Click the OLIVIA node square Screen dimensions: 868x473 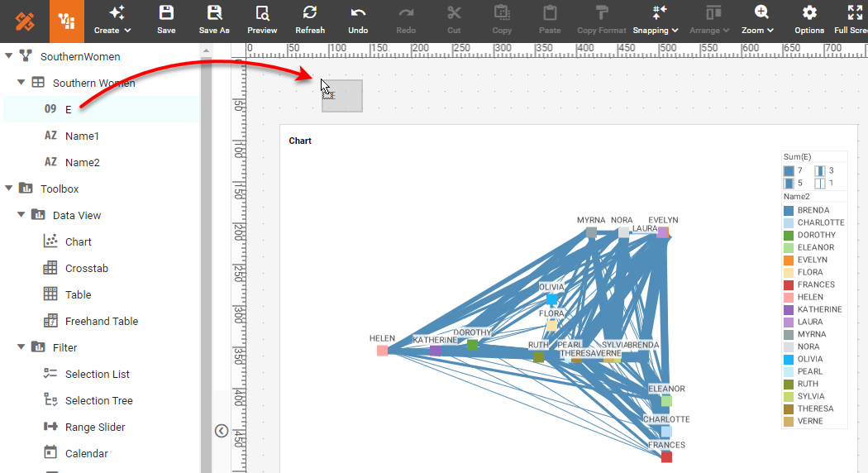point(552,299)
